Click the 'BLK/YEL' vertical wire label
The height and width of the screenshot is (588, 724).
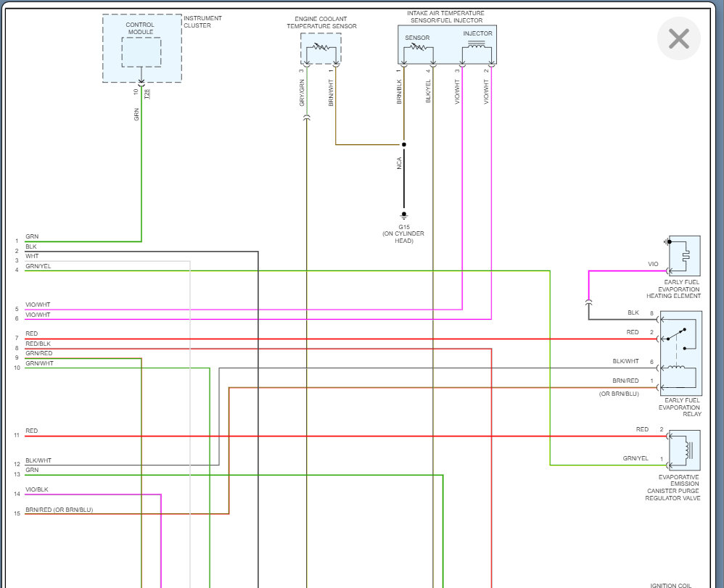coord(428,91)
